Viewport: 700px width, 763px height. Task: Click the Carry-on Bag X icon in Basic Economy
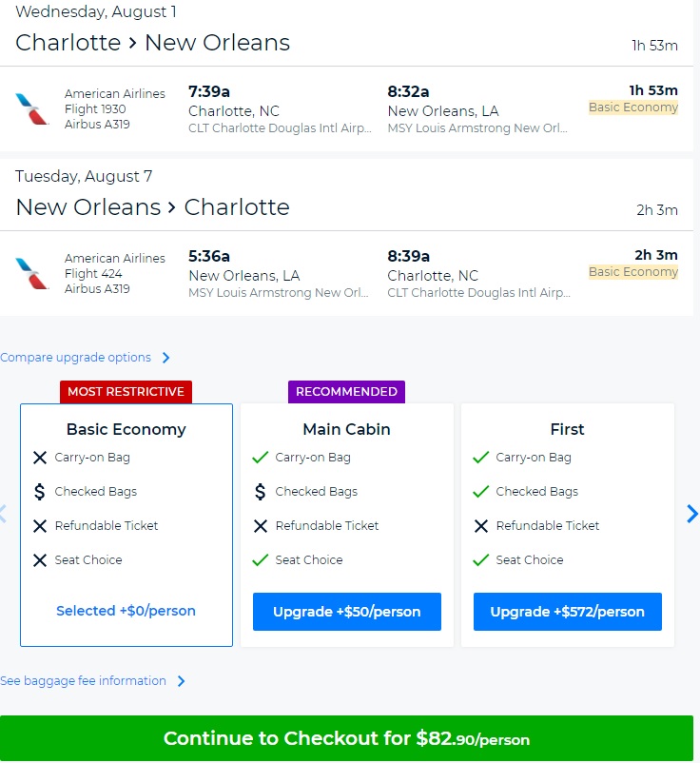(39, 458)
